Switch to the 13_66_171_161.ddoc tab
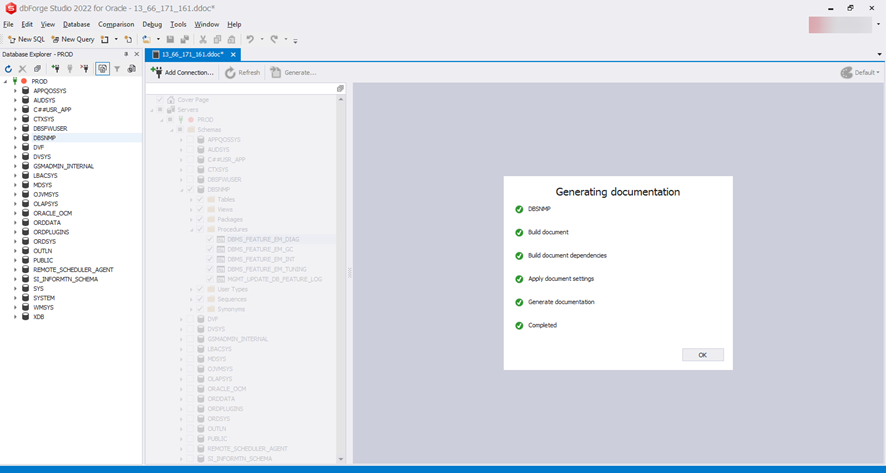886x473 pixels. pyautogui.click(x=192, y=55)
